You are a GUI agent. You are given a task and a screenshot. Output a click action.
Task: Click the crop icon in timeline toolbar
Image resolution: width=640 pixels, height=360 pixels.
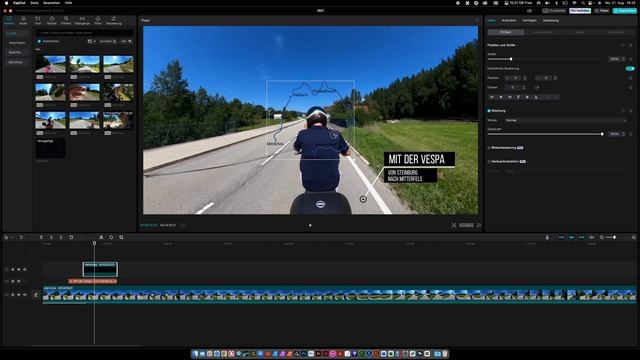(121, 237)
